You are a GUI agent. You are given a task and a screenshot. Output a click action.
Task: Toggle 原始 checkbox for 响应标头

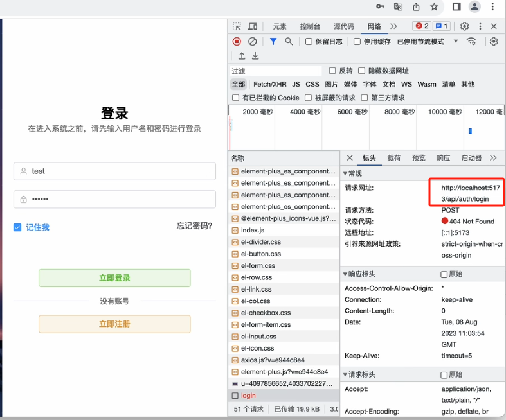(444, 274)
